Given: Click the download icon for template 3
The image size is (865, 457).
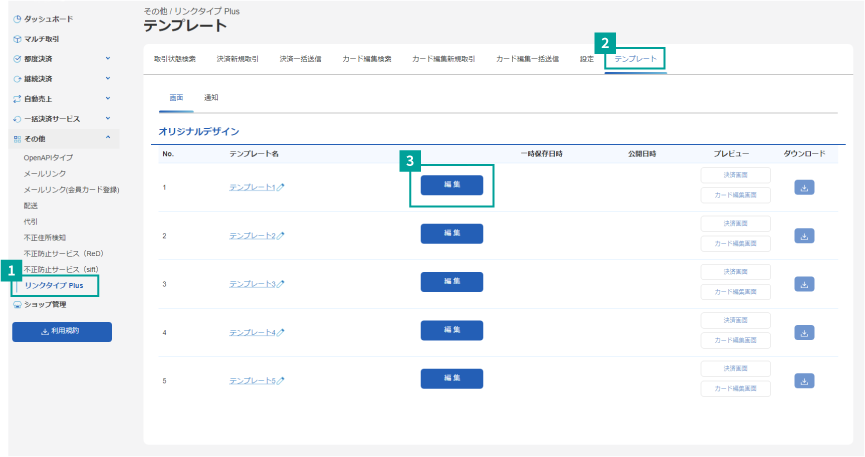Looking at the screenshot, I should coord(805,284).
